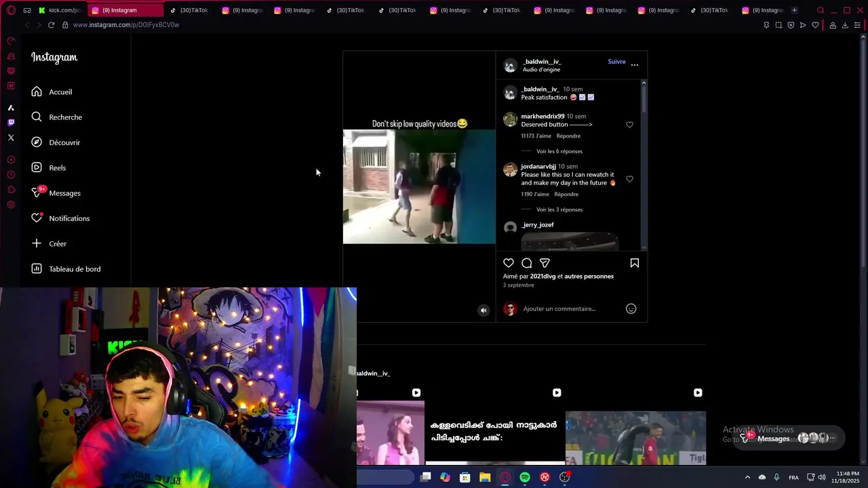Open Accueil in Instagram sidebar
This screenshot has width=868, height=488.
tap(52, 91)
